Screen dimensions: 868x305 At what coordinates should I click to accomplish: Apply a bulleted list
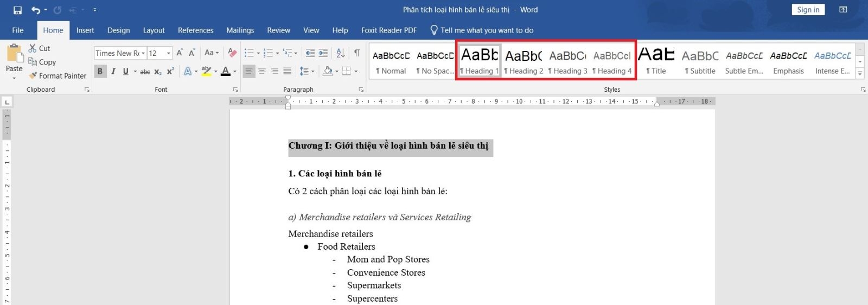[249, 53]
